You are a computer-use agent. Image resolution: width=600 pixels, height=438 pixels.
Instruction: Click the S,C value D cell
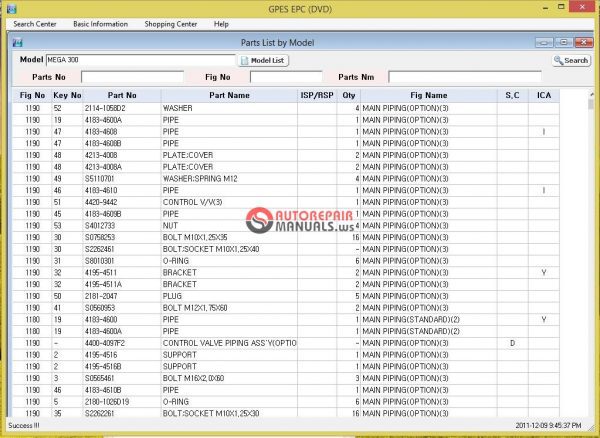pos(513,344)
